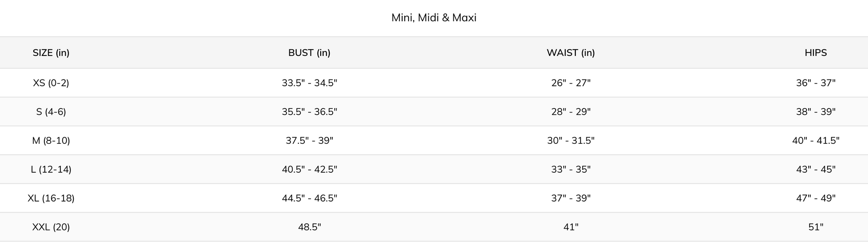Click the BUST (in) column header
Viewport: 868px width, 245px height.
pos(309,53)
